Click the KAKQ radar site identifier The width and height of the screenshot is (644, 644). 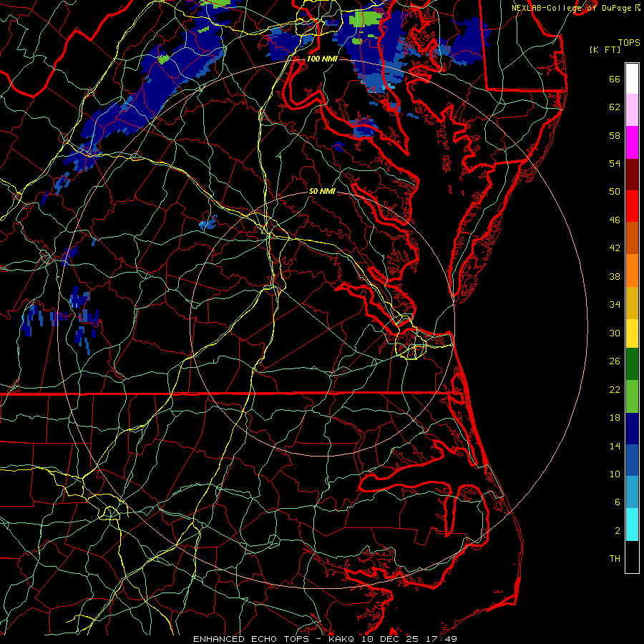tap(343, 639)
